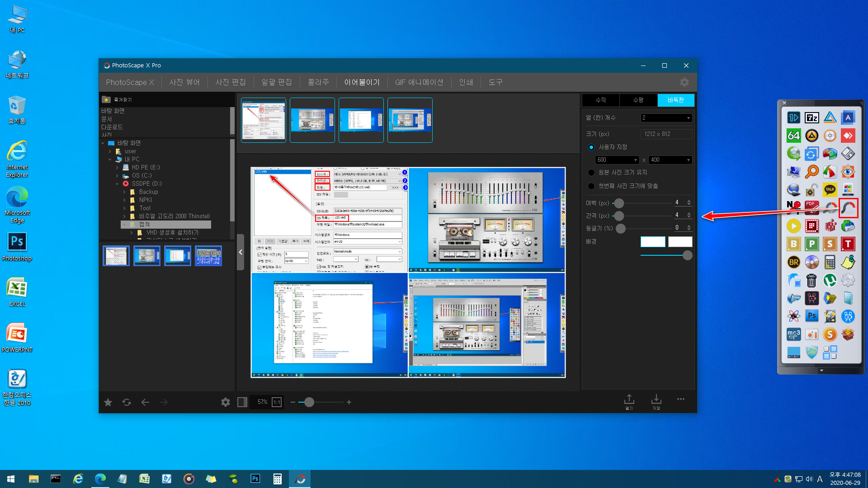
Task: Open the yellow play button icon in launcher
Action: coord(794,226)
